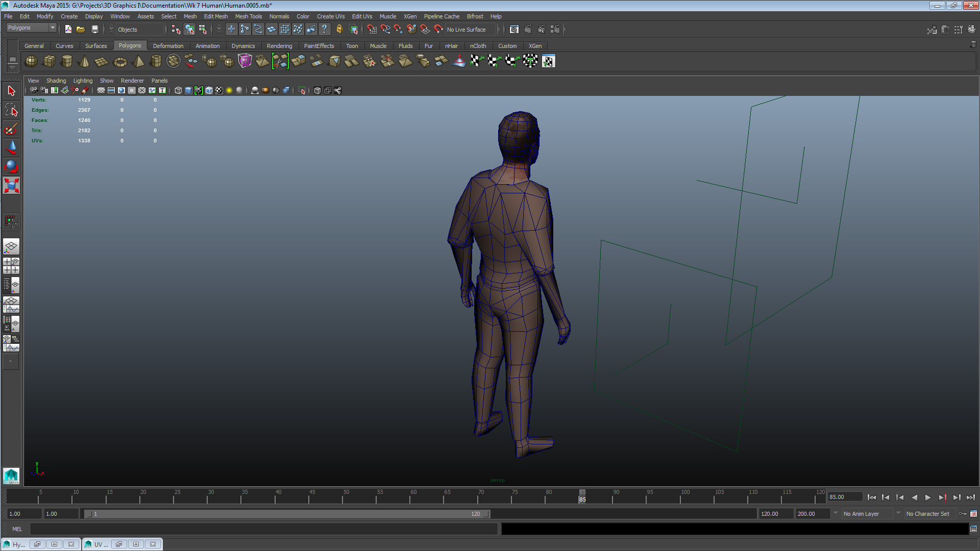The image size is (980, 551).
Task: Click the No Live Surface button
Action: [467, 29]
